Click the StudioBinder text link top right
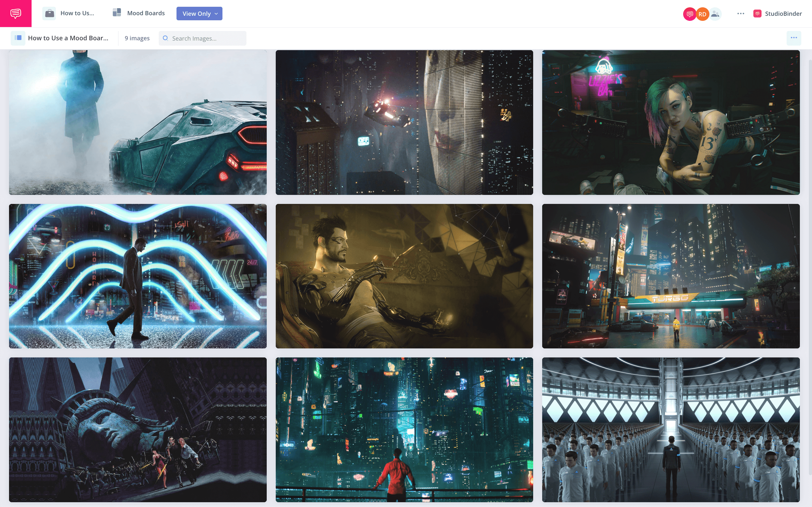Viewport: 812px width, 507px height. pyautogui.click(x=783, y=13)
